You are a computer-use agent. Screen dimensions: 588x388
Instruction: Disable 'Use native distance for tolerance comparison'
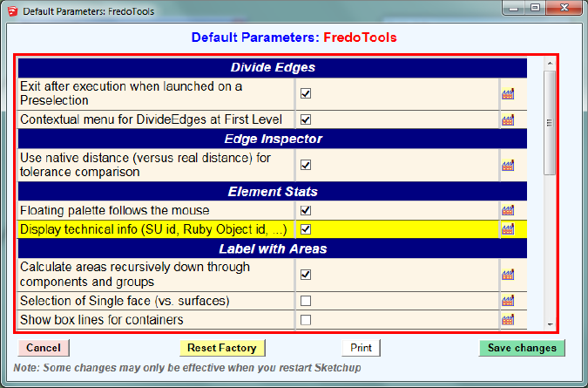tap(306, 165)
